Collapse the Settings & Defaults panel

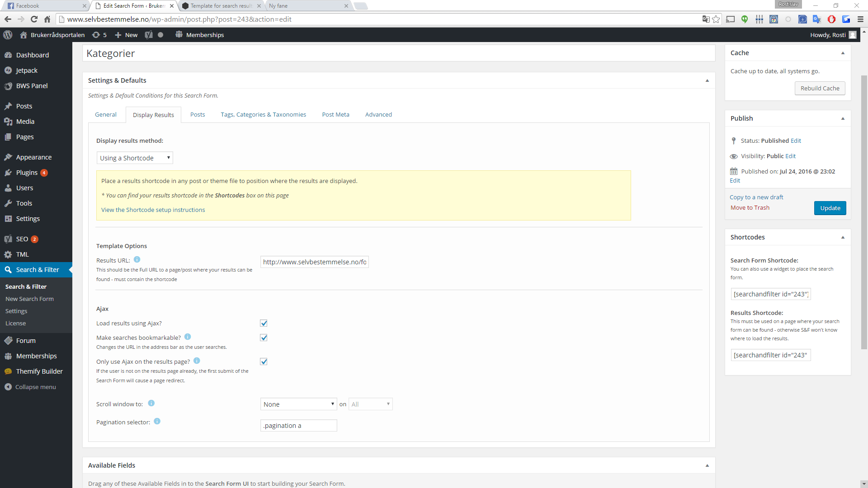click(707, 80)
